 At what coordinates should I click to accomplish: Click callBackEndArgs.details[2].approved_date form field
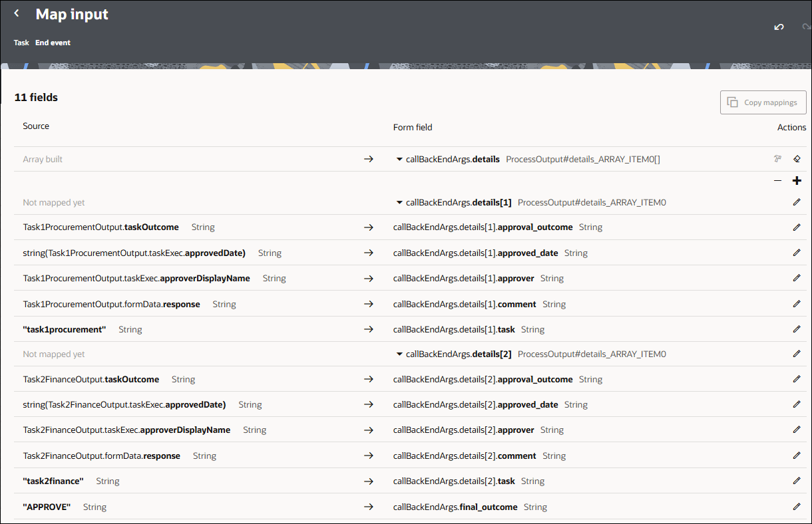[x=476, y=404]
